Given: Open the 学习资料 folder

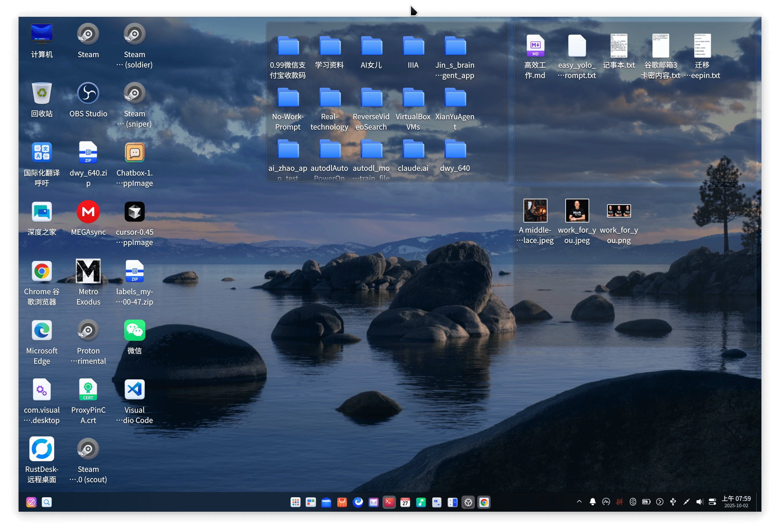Looking at the screenshot, I should pos(330,46).
